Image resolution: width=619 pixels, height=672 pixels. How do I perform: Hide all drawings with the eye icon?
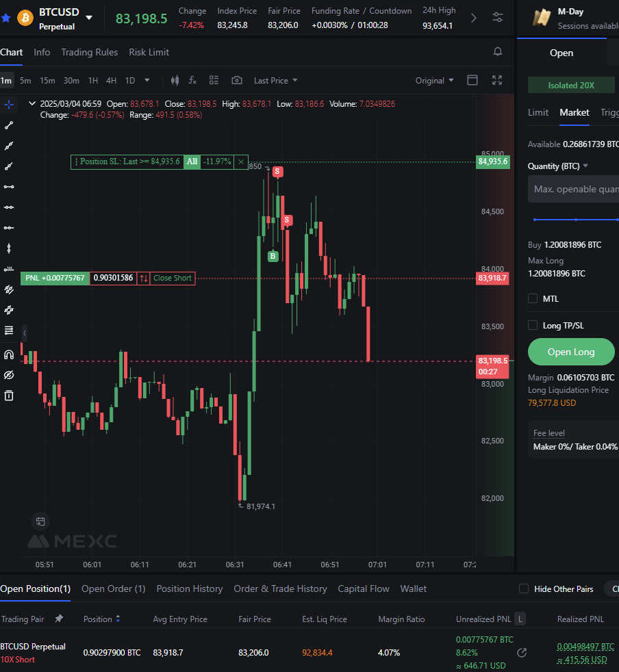[9, 375]
